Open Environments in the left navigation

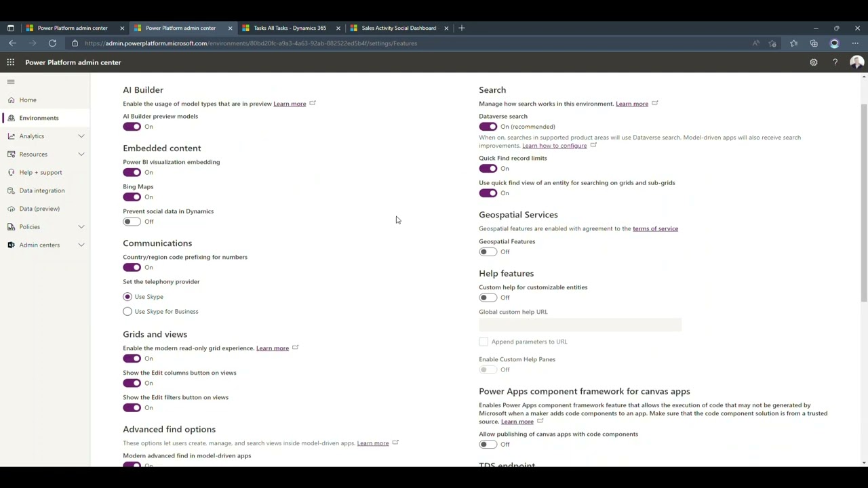pyautogui.click(x=45, y=118)
